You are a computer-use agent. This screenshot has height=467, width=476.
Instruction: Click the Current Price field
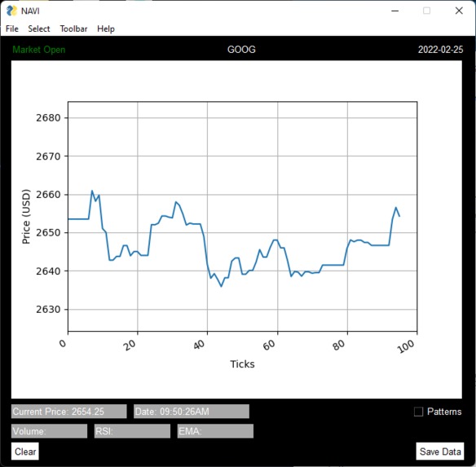(69, 412)
